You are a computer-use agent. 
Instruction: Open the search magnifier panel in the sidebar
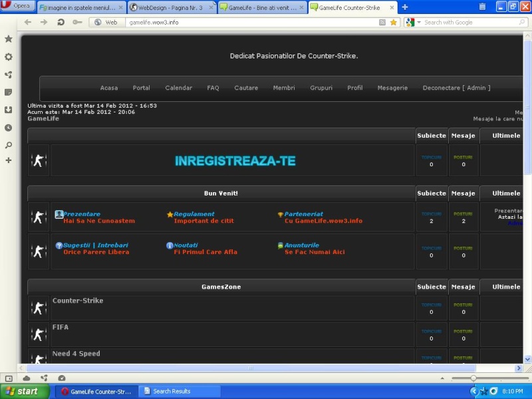coord(9,145)
